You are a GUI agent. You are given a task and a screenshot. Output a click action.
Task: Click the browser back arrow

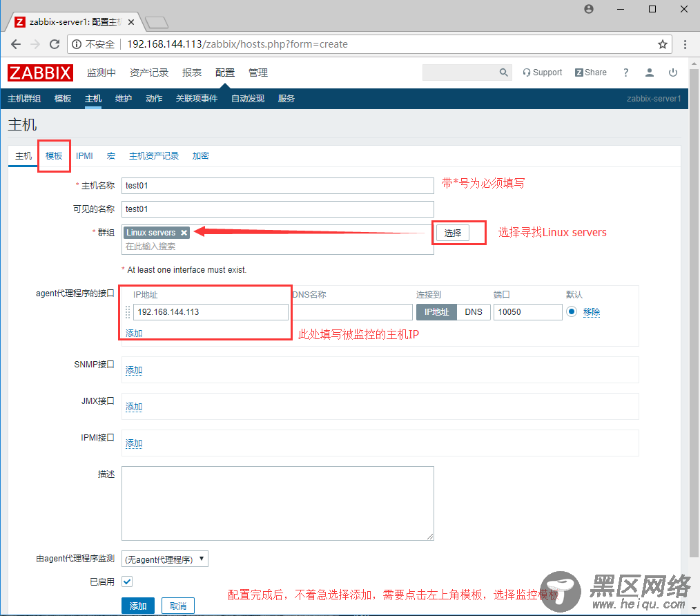(x=16, y=44)
